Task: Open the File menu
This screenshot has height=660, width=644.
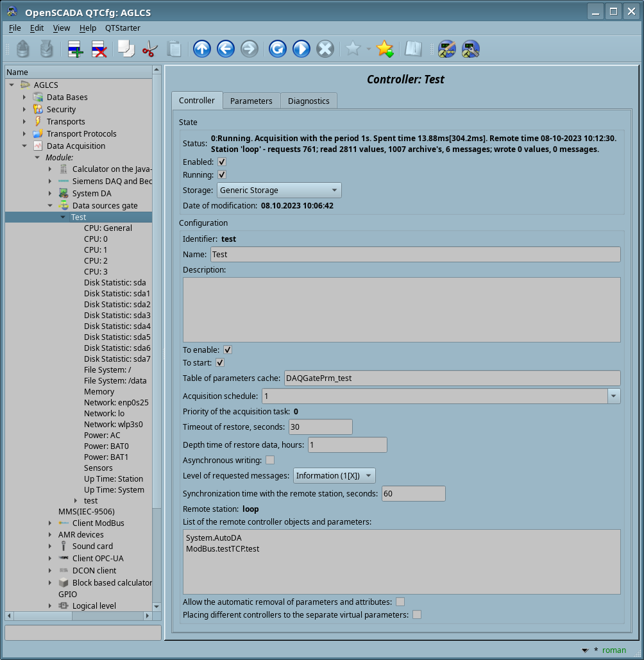Action: 15,28
